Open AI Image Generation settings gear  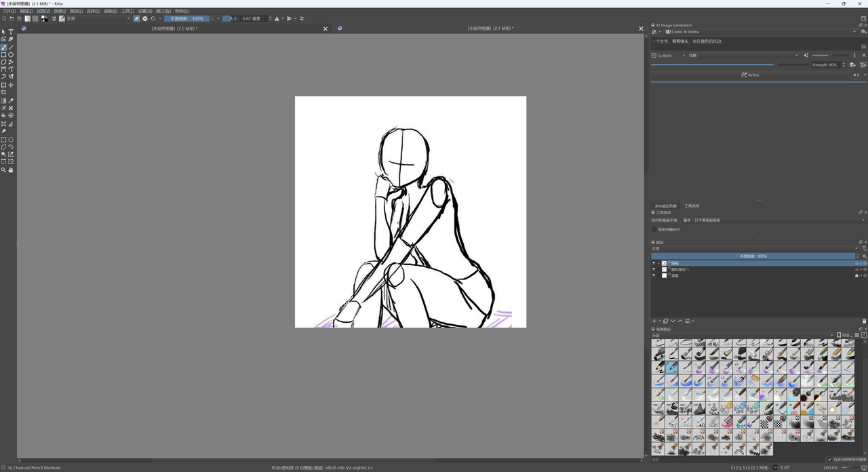pyautogui.click(x=864, y=32)
